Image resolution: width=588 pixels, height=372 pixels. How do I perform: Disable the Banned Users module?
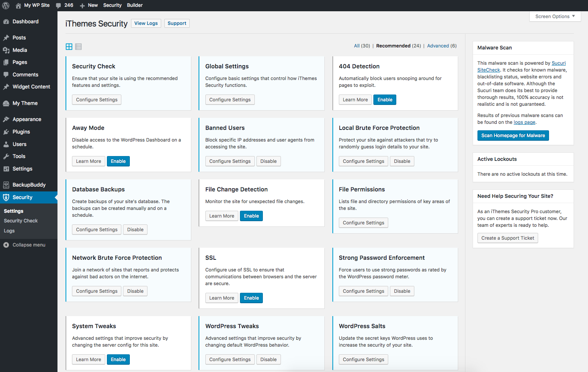[268, 161]
